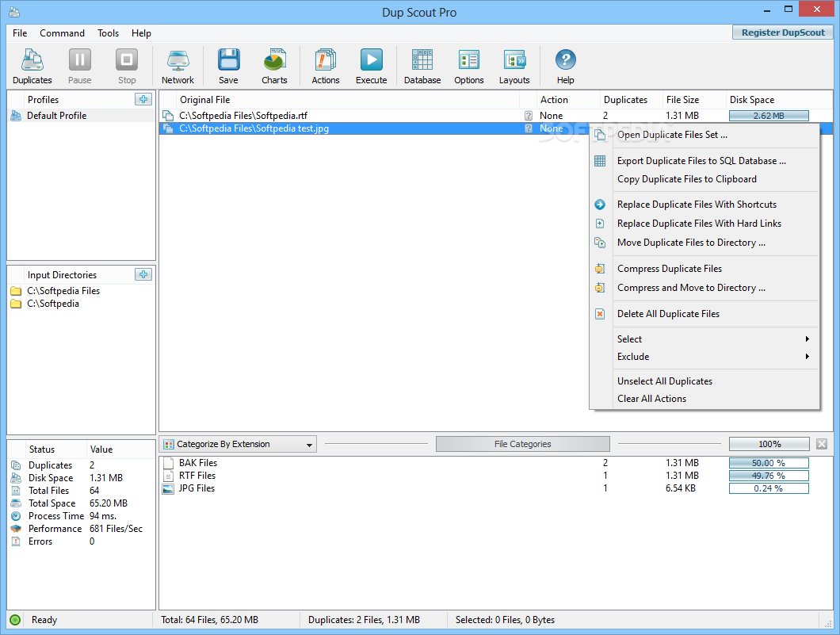Click the Default Profile icon
Screen dimensions: 840x635
pyautogui.click(x=16, y=115)
